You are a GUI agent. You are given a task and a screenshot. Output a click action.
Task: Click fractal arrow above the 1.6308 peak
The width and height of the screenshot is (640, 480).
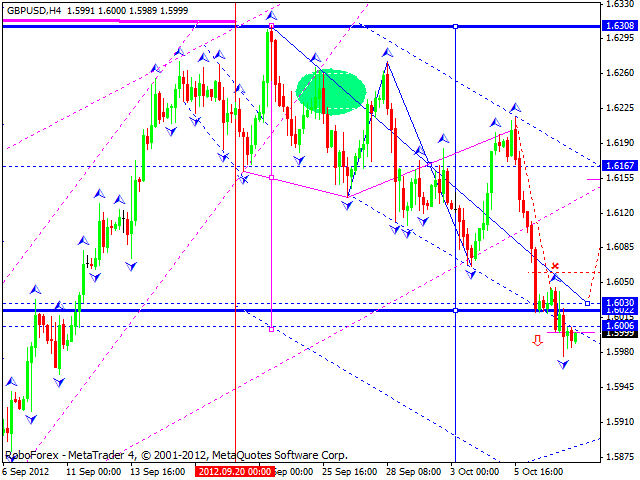coord(271,16)
